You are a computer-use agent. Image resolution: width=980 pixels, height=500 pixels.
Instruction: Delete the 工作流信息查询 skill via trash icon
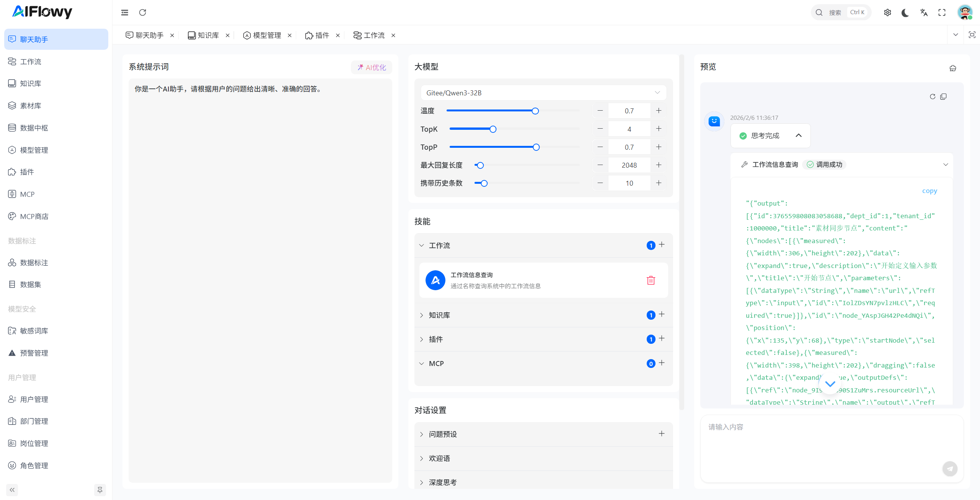pos(651,280)
